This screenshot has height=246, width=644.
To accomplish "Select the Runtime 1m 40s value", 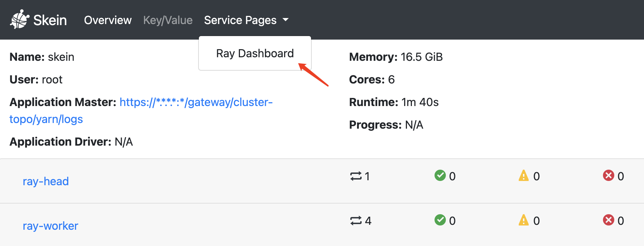I will tap(420, 102).
